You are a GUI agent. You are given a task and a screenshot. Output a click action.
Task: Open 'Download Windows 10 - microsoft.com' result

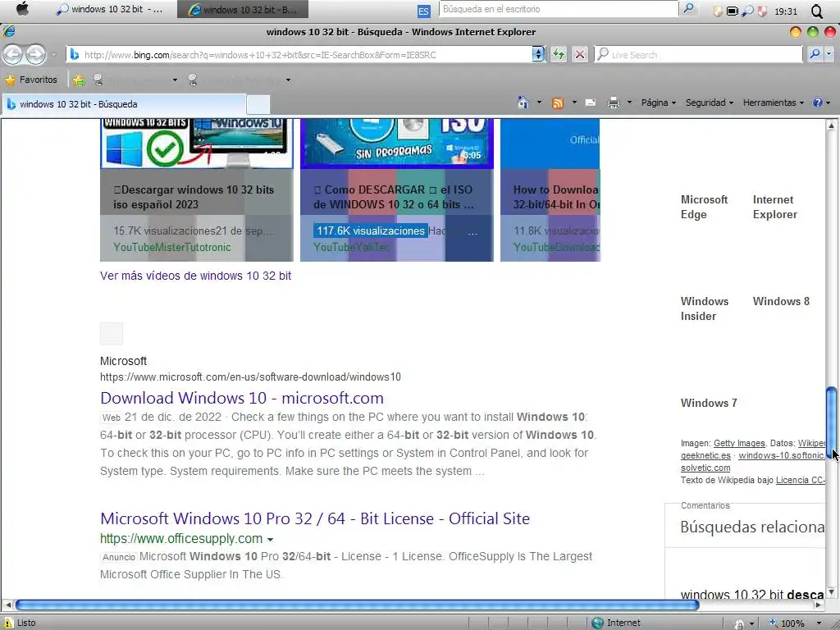click(x=242, y=398)
